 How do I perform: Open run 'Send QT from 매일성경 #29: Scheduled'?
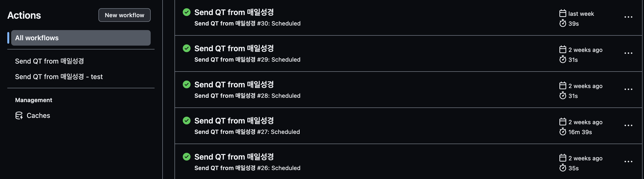247,59
